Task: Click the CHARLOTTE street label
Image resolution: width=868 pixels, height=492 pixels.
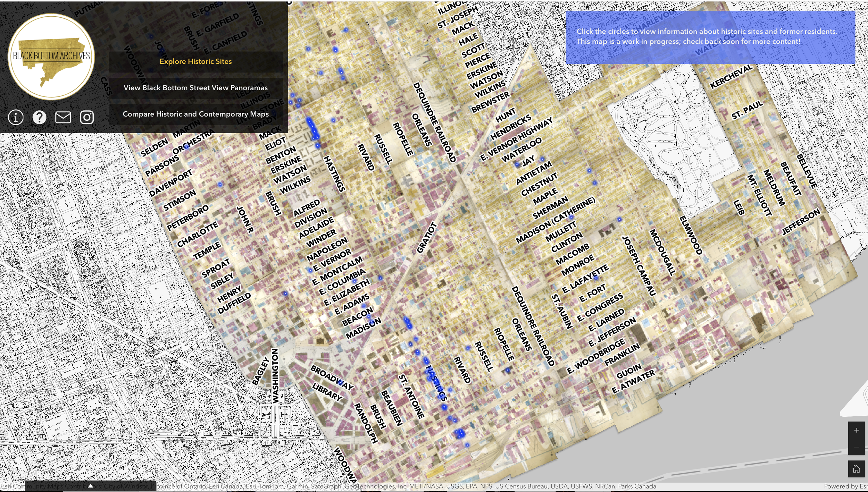Action: coord(198,235)
